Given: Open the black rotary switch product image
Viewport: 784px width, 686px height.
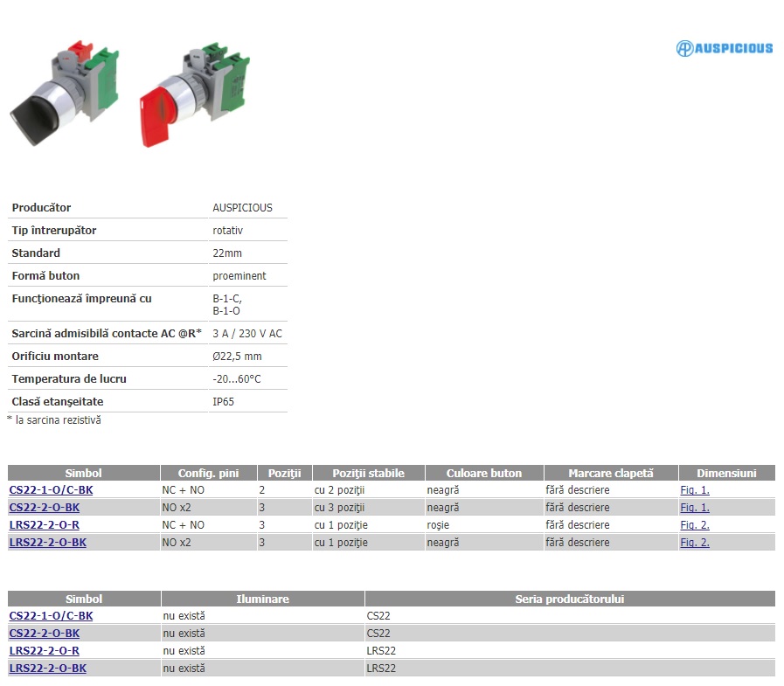Looking at the screenshot, I should click(x=65, y=94).
